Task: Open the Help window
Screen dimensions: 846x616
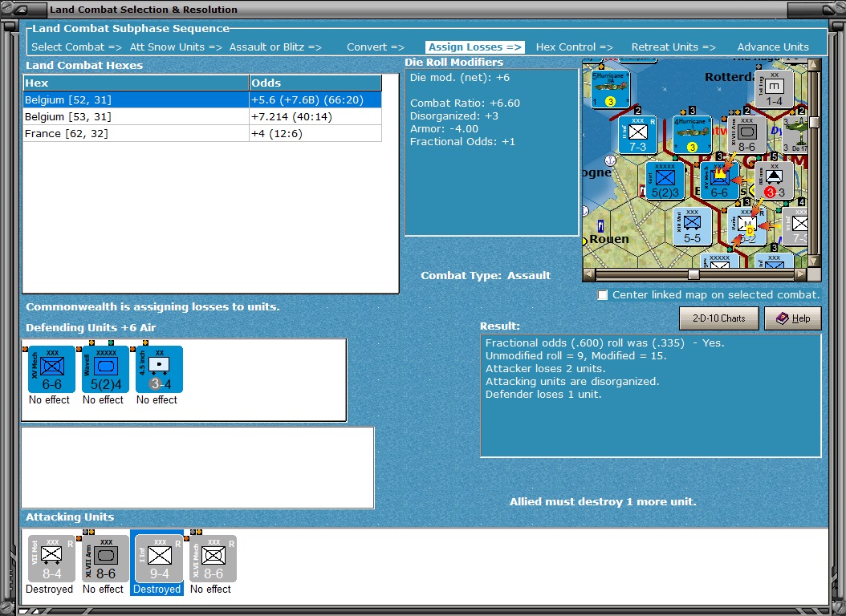Action: pyautogui.click(x=792, y=318)
